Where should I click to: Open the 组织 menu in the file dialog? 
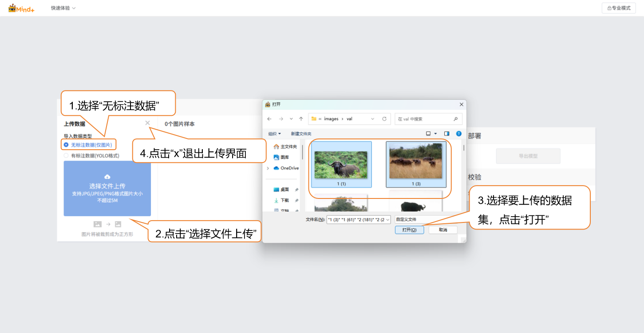(x=274, y=134)
